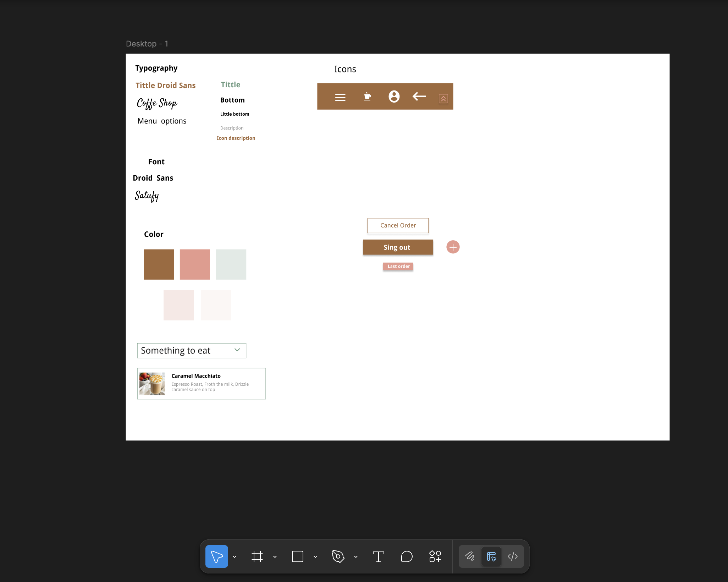Open the Something to eat dropdown

(x=192, y=351)
